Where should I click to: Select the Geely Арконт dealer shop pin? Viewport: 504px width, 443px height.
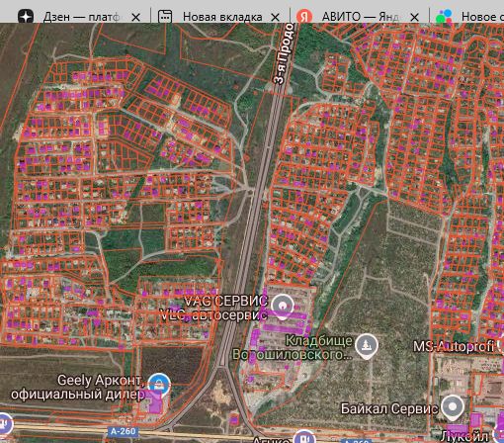pos(159,385)
